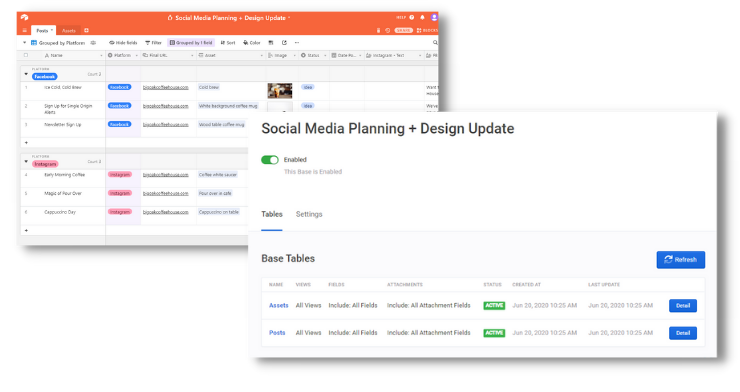
Task: Click Hide fields in the toolbar
Action: (x=123, y=43)
